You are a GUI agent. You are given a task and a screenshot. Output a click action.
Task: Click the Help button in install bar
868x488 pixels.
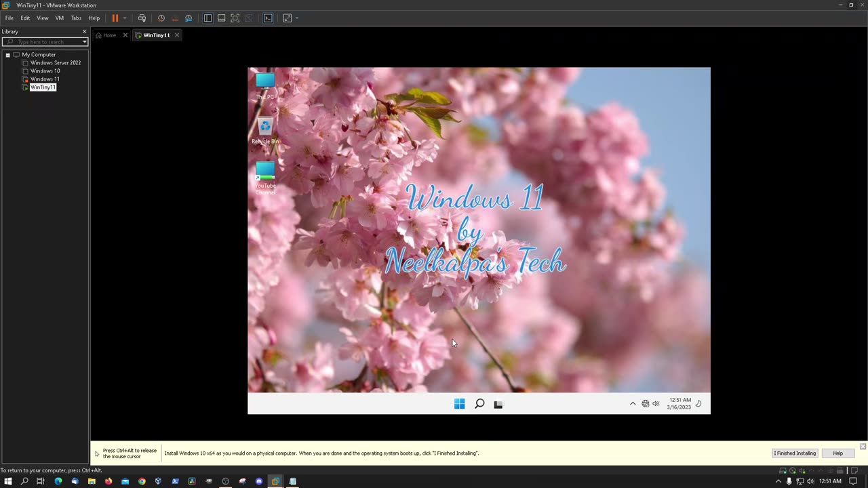(x=838, y=453)
